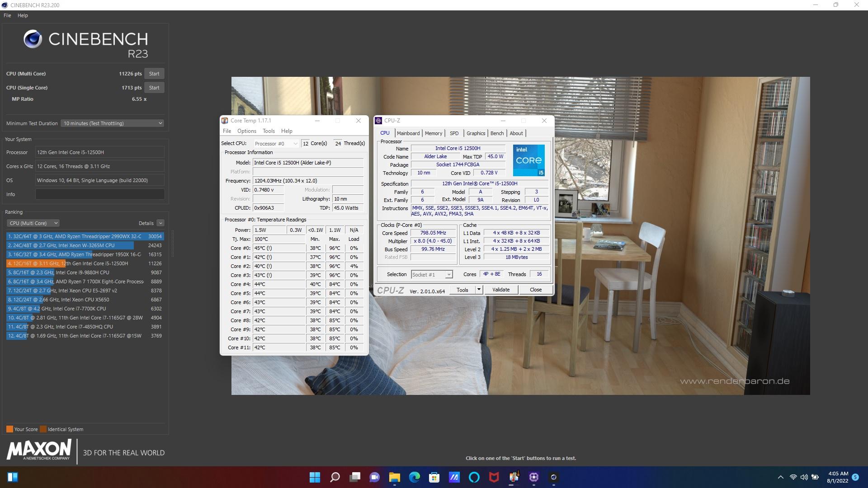Switch to the Mainboard tab in CPU-Z
Image resolution: width=868 pixels, height=488 pixels.
(408, 133)
